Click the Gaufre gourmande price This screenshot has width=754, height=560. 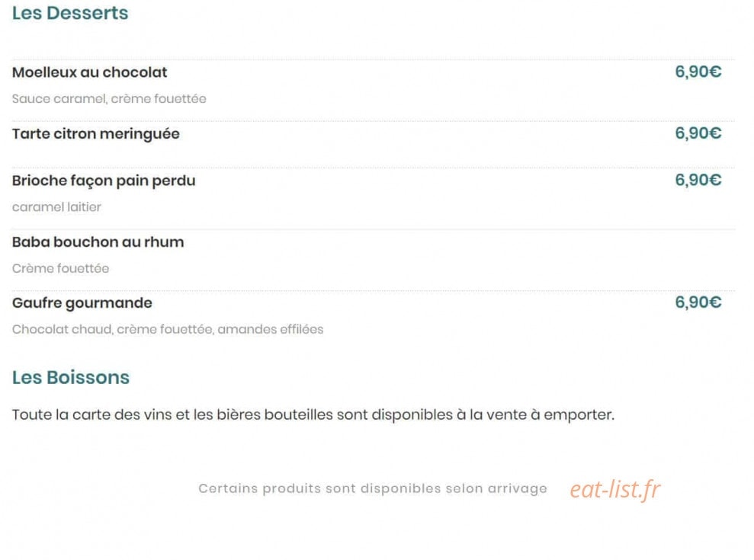[698, 302]
